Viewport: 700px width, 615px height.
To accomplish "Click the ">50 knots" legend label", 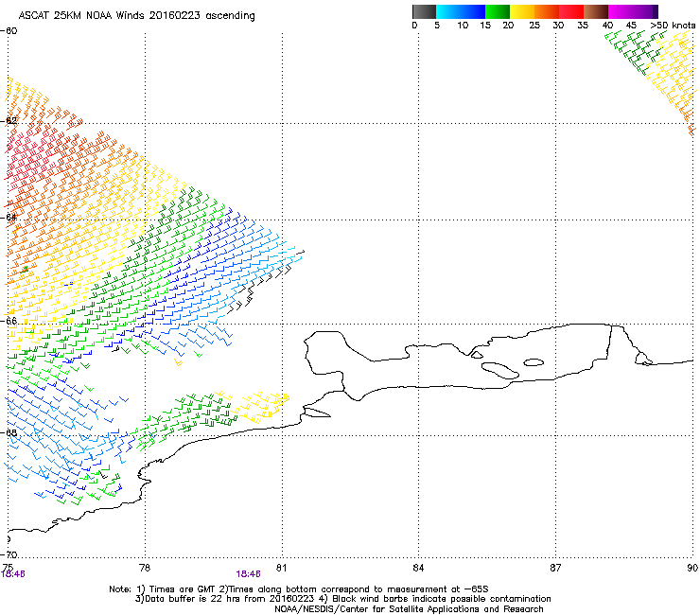I will 673,26.
